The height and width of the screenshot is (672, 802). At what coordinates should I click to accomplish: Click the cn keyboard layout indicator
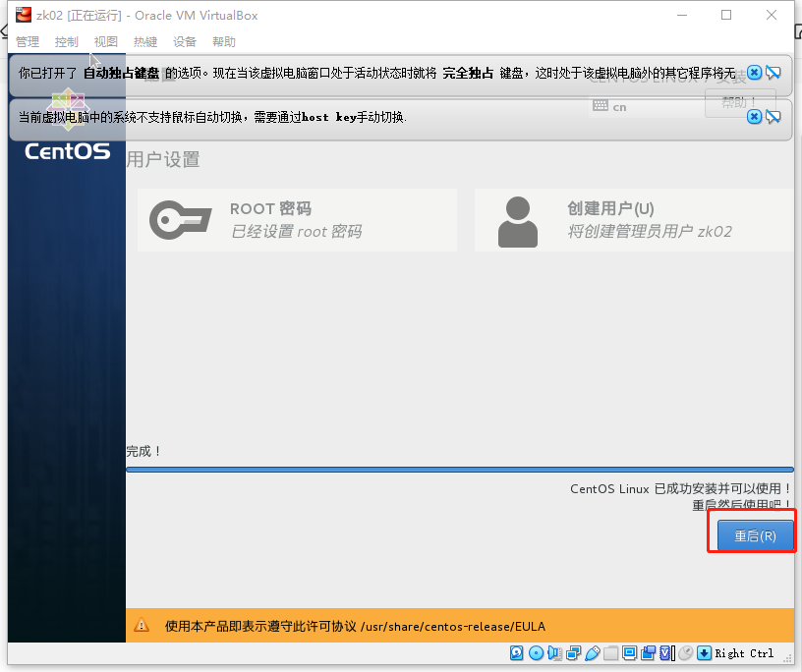pos(609,106)
